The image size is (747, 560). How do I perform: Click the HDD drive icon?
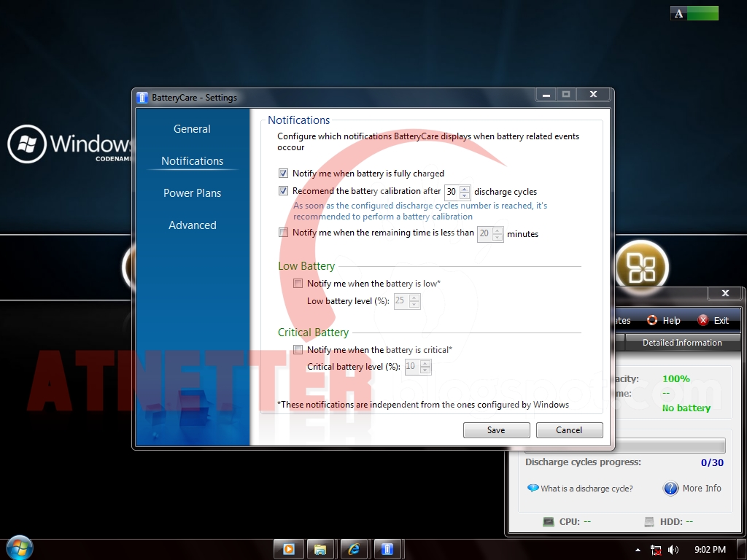[649, 522]
